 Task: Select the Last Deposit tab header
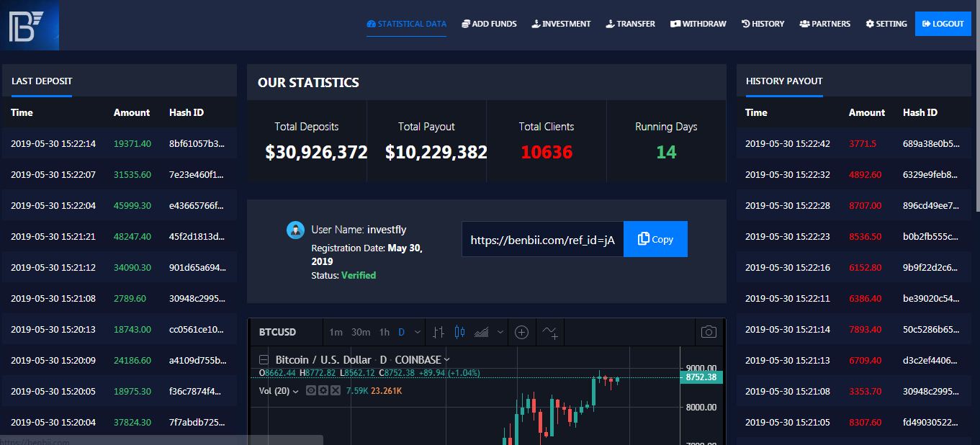[42, 81]
